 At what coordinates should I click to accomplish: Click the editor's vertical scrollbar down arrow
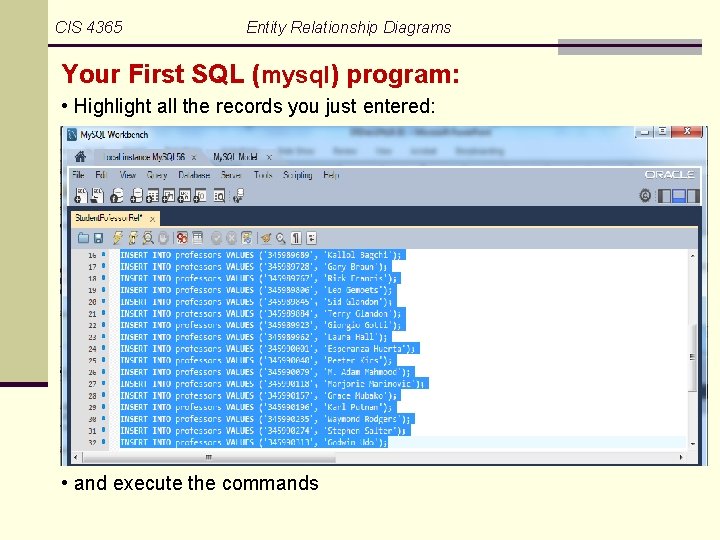tap(692, 444)
